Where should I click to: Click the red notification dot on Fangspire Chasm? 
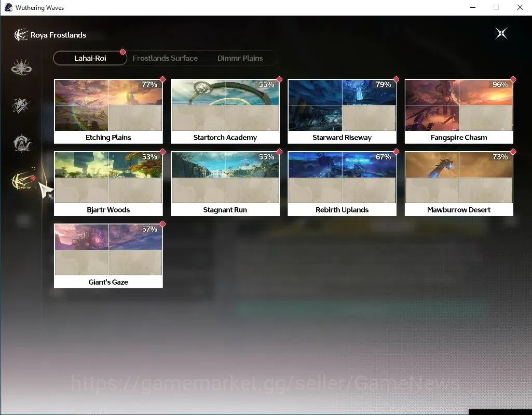(x=513, y=79)
